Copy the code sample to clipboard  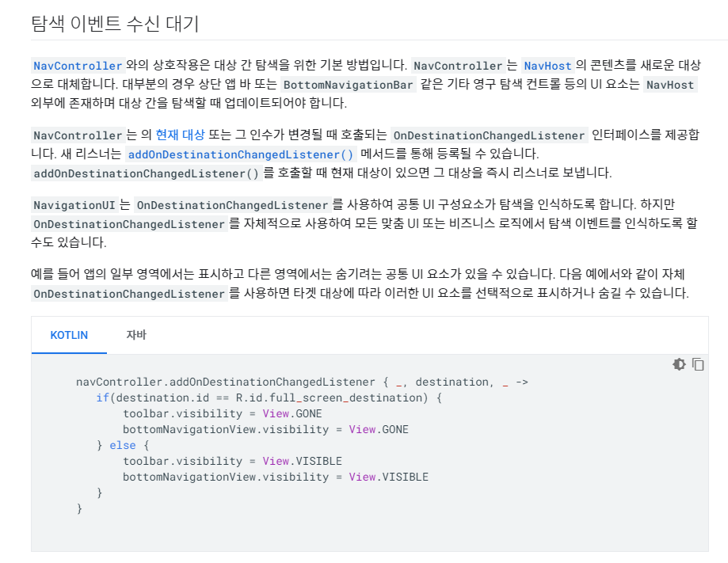[x=698, y=364]
